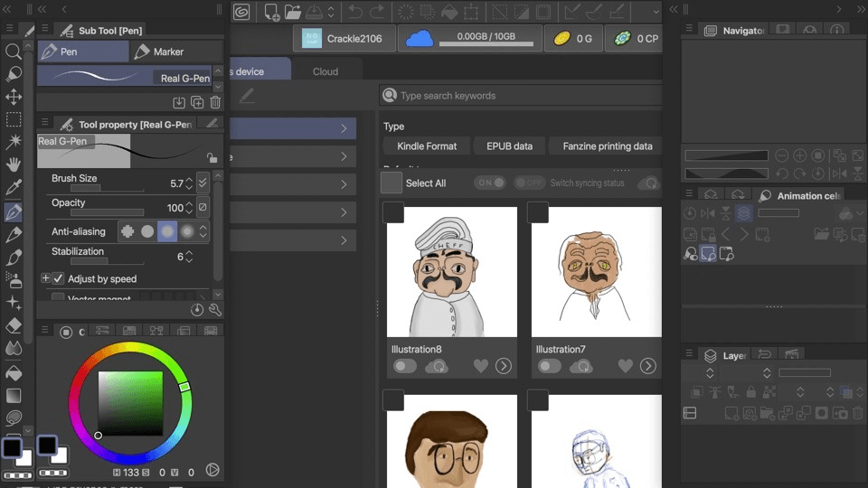Select the Airbrush tool
The width and height of the screenshot is (868, 488).
tap(14, 280)
